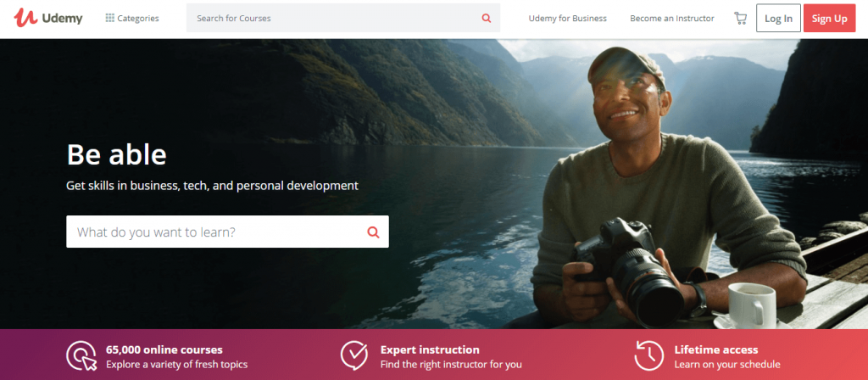Viewport: 868px width, 380px height.
Task: Click the Lifetime access clock icon
Action: (648, 355)
